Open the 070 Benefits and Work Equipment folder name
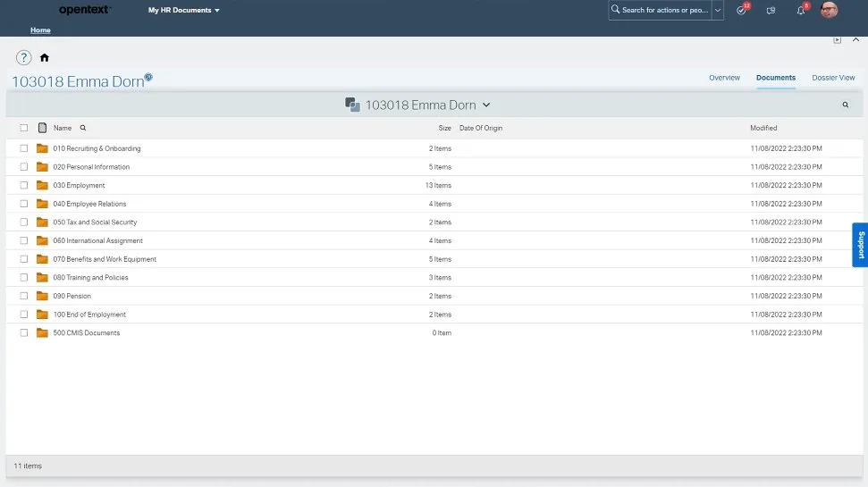The width and height of the screenshot is (868, 487). pyautogui.click(x=105, y=259)
